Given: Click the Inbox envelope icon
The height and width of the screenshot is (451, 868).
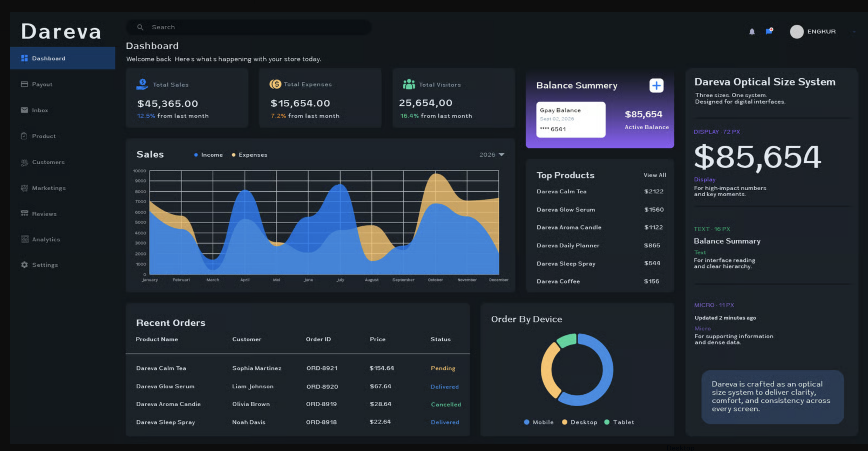Looking at the screenshot, I should (24, 110).
